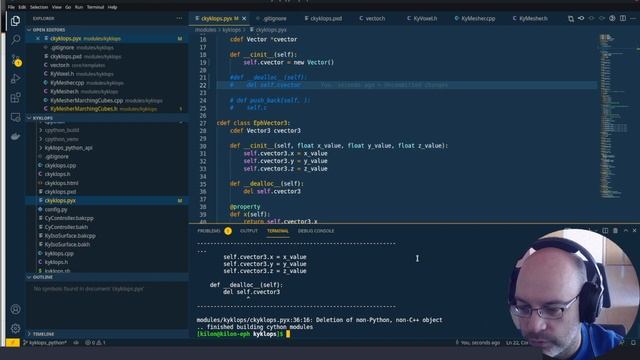Open Source Control view with badge

tap(16, 60)
